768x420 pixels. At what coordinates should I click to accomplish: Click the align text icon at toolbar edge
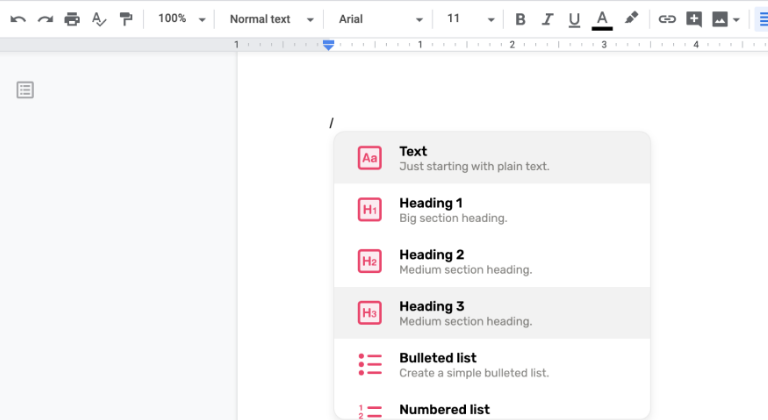click(763, 20)
